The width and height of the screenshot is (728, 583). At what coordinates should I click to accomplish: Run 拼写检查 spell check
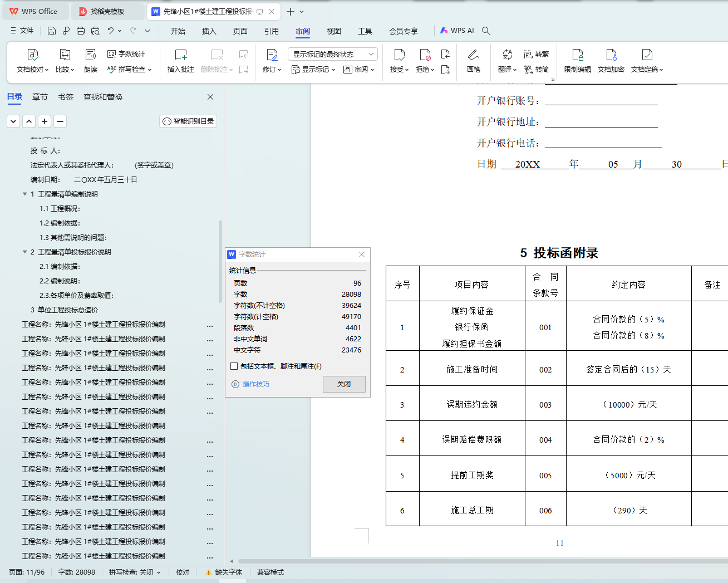129,70
